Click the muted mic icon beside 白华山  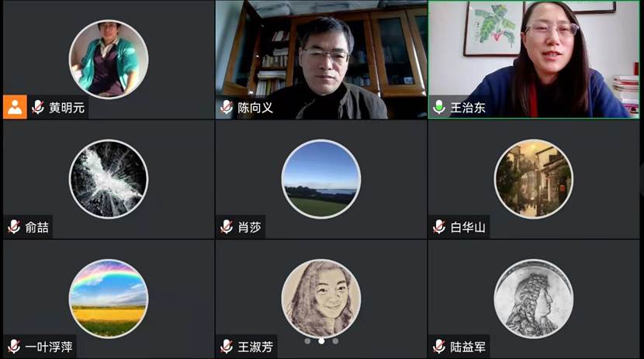[439, 226]
